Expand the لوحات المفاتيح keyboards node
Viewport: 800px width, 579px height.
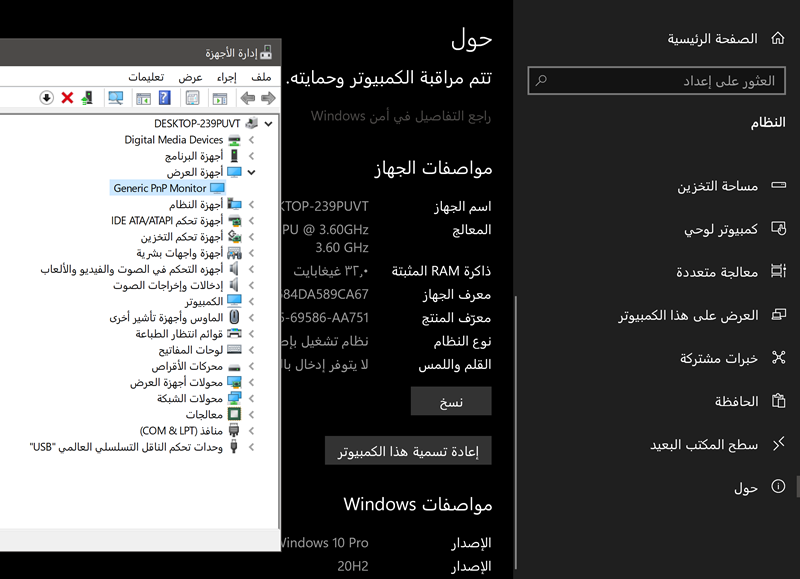(252, 350)
